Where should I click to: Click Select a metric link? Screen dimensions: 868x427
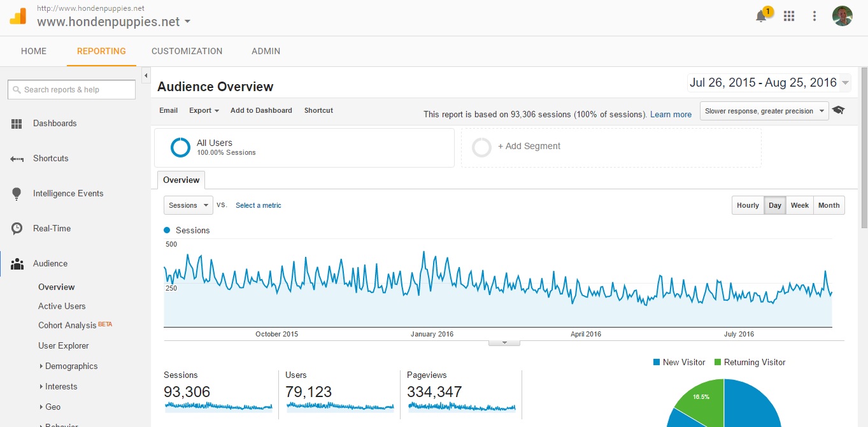[259, 205]
